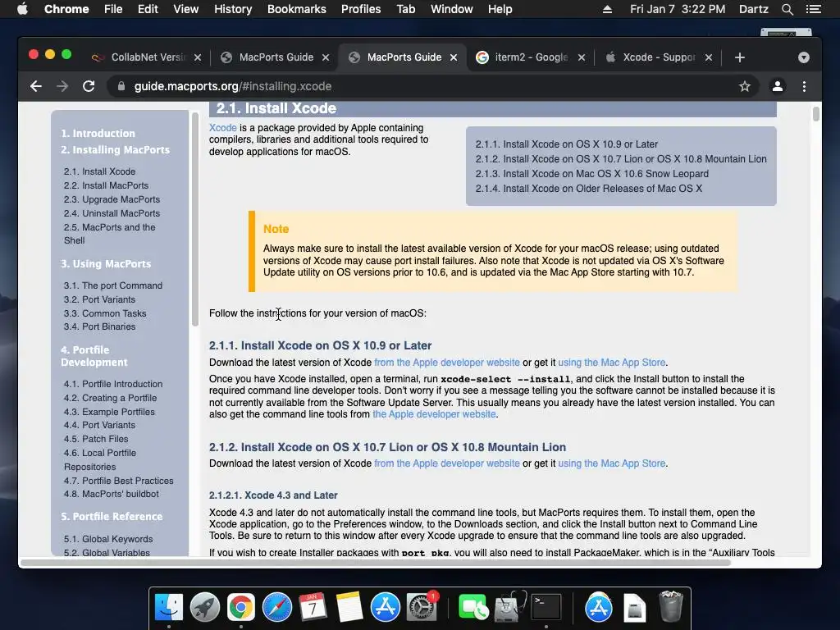The height and width of the screenshot is (630, 840).
Task: Open sidebar 3.1 The port Command
Action: 112,285
